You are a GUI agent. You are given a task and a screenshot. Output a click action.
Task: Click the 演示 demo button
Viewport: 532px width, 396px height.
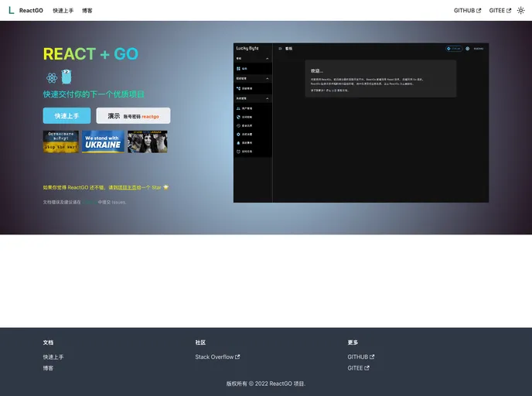pos(133,116)
